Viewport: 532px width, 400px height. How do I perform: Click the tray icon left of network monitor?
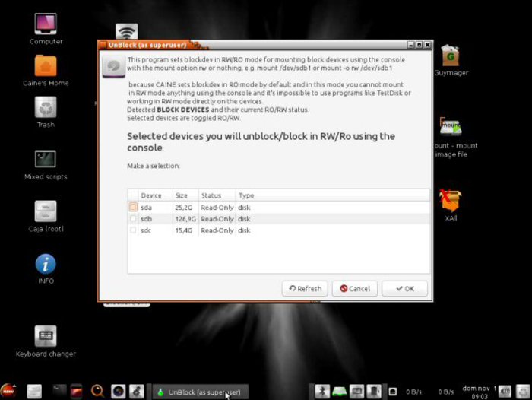click(x=374, y=392)
